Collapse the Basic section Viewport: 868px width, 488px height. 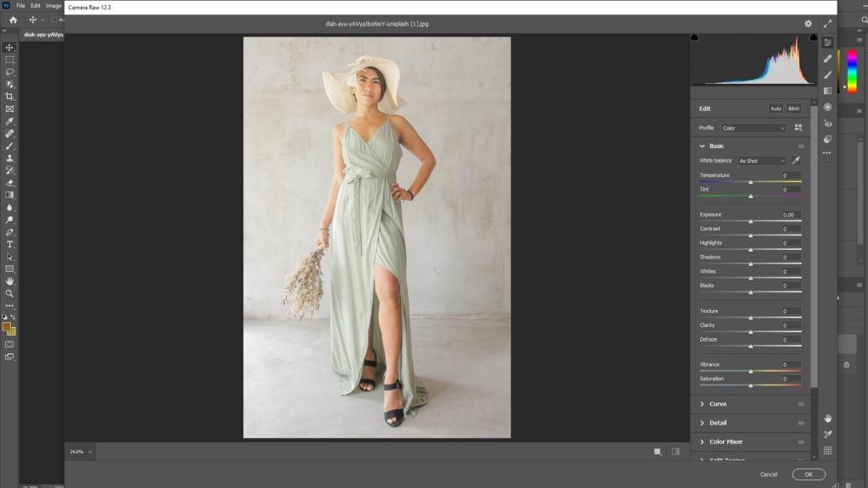click(702, 146)
